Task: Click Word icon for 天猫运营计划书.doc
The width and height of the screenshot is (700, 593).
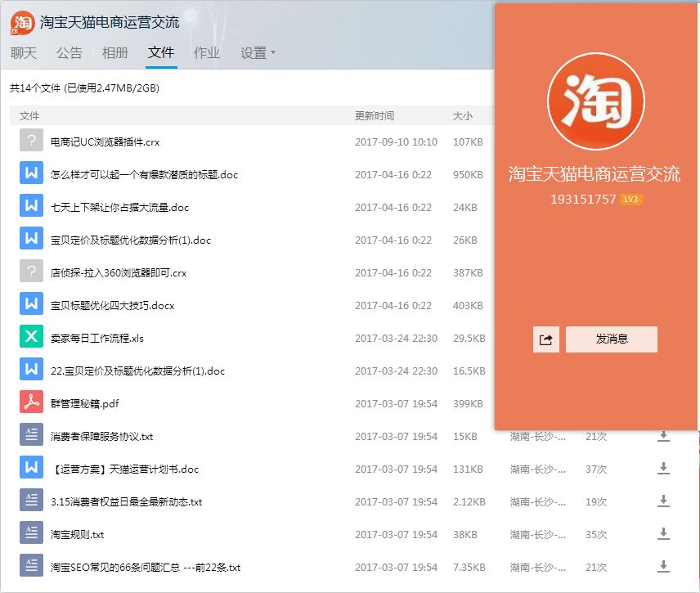Action: 31,467
